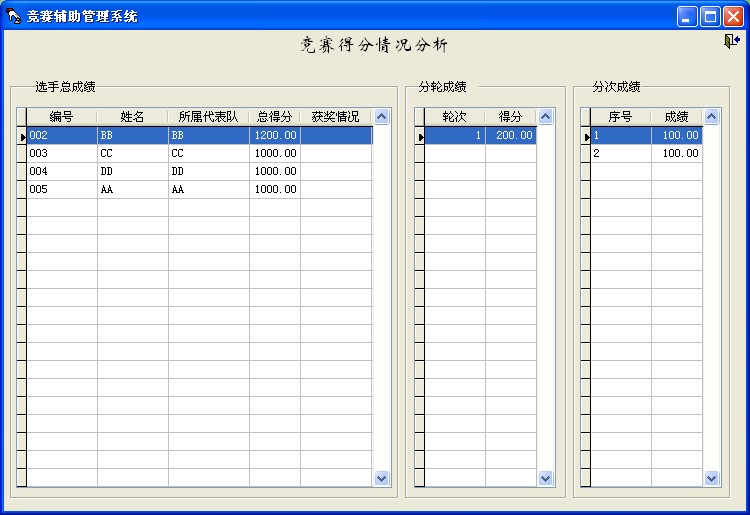
Task: Click the 成绩 column header
Action: click(x=677, y=117)
